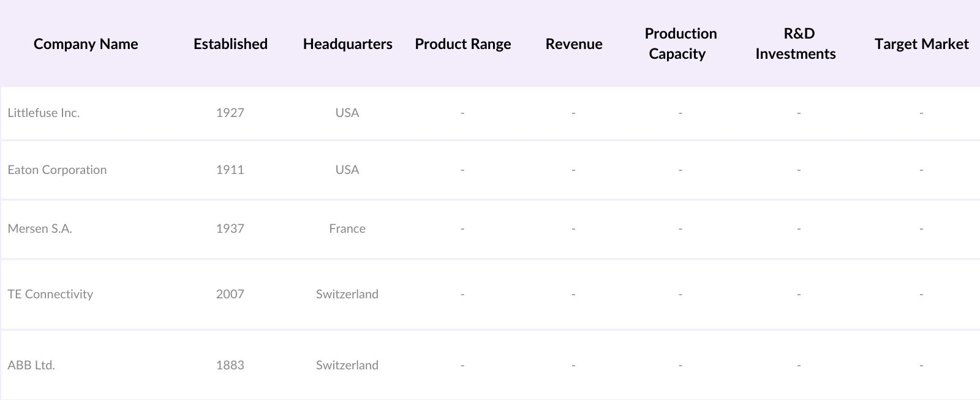This screenshot has width=980, height=400.
Task: Select the Mersen S.A. company cell
Action: (x=40, y=228)
